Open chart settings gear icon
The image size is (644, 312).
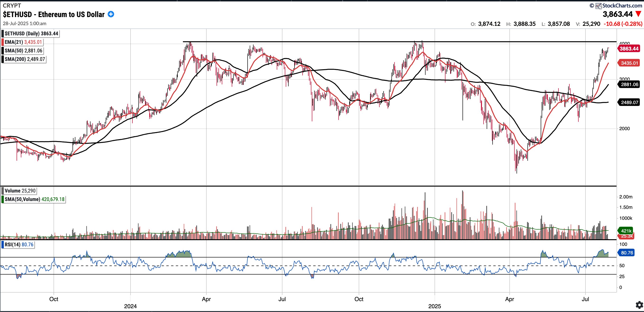639,305
